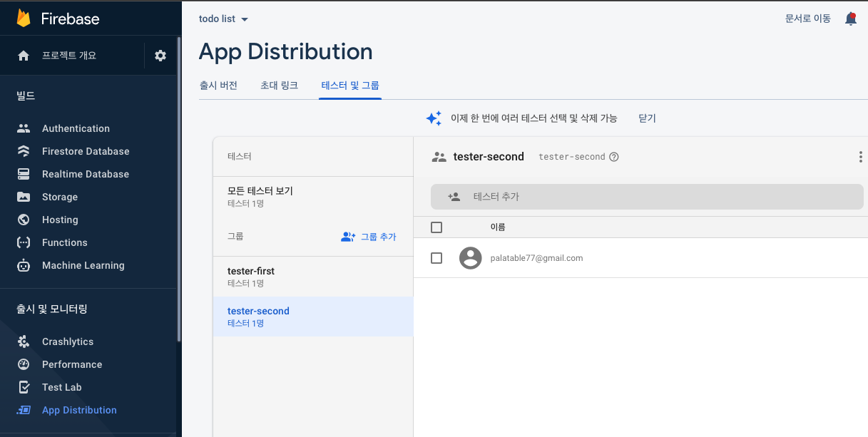The height and width of the screenshot is (437, 868).
Task: Select the 테스터 및 그룹 tab
Action: 350,86
